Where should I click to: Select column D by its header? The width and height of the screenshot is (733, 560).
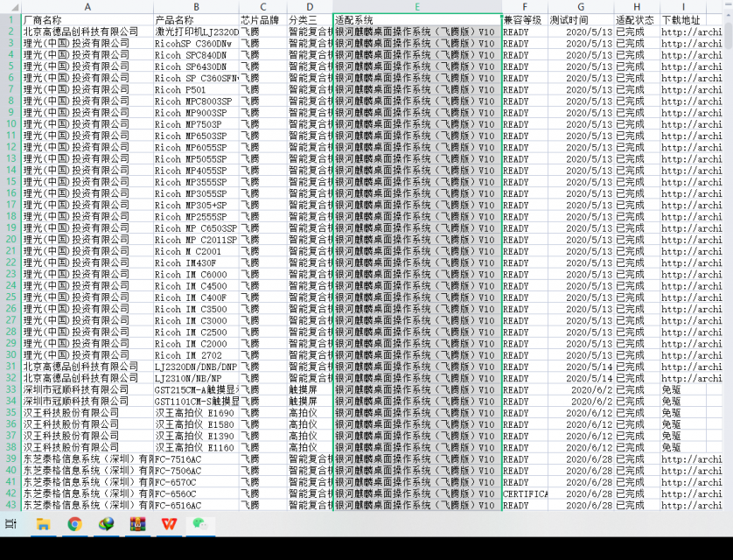[310, 7]
